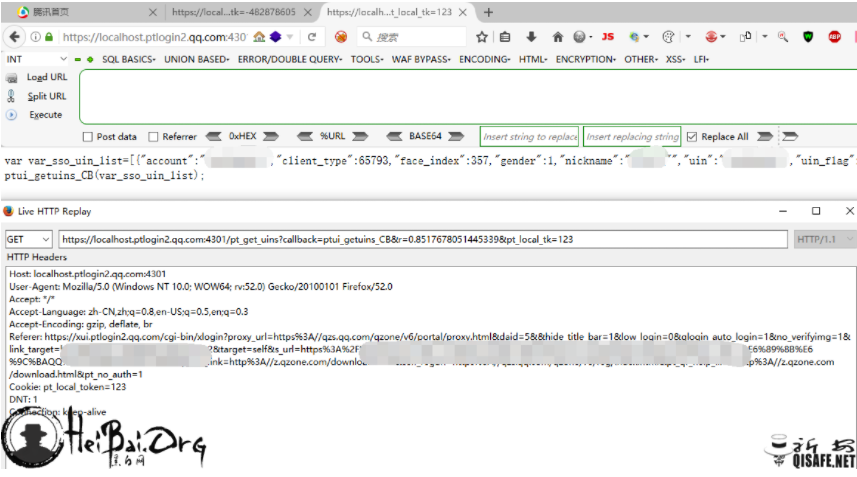Open the HTML menu in HackBar

tap(533, 59)
